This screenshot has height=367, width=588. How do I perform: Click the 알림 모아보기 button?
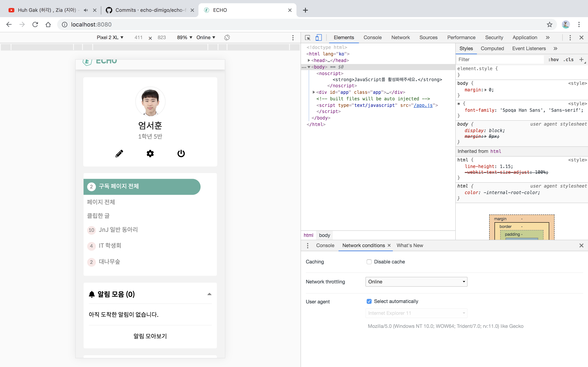pyautogui.click(x=150, y=336)
